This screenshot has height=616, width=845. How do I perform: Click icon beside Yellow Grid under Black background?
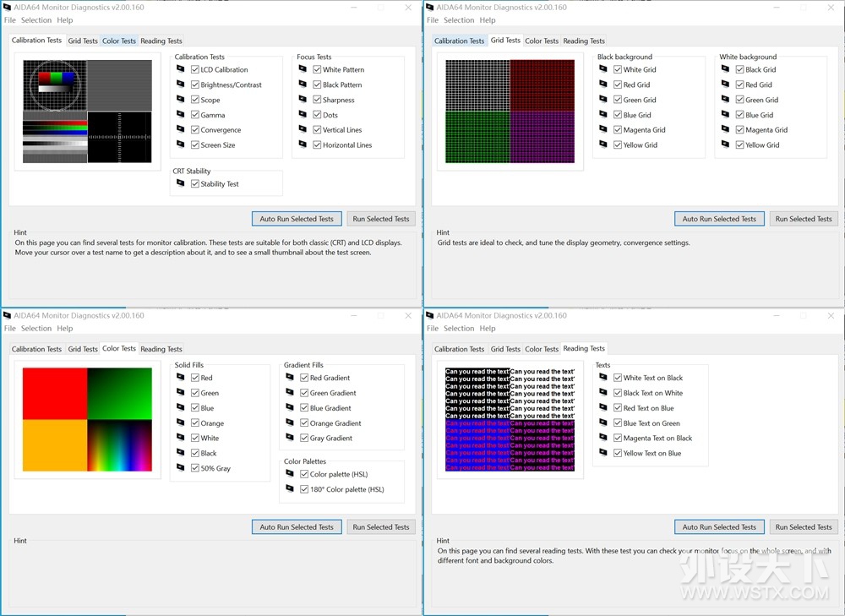pyautogui.click(x=603, y=144)
